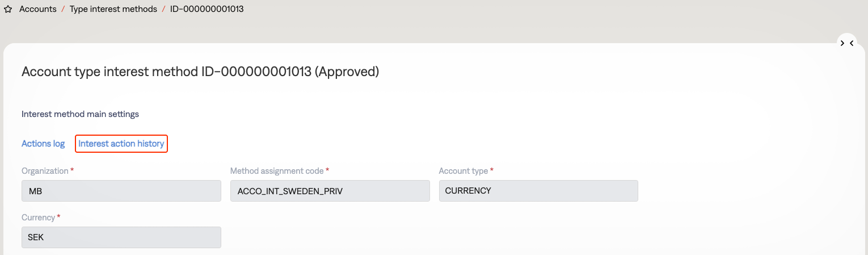Click slash separator after Accounts breadcrumb
Screen dimensions: 868x255
(63, 9)
